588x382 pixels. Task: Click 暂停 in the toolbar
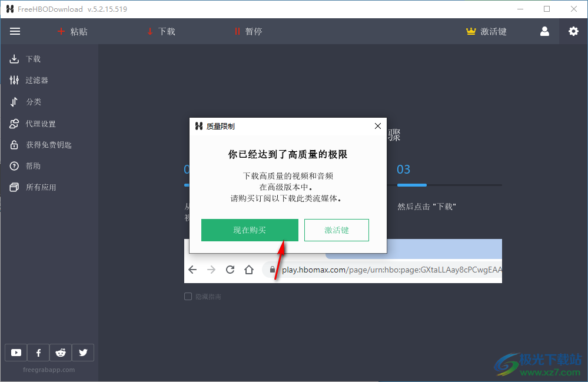click(254, 31)
